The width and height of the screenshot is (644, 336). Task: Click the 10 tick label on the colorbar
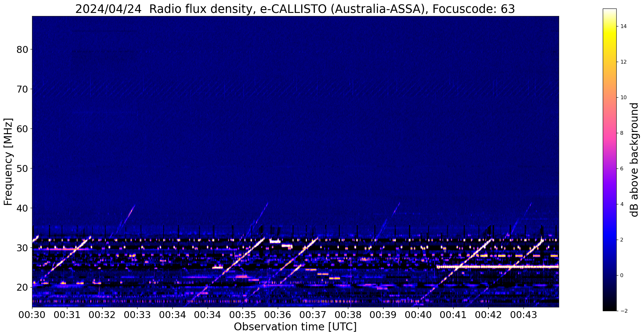tap(623, 98)
